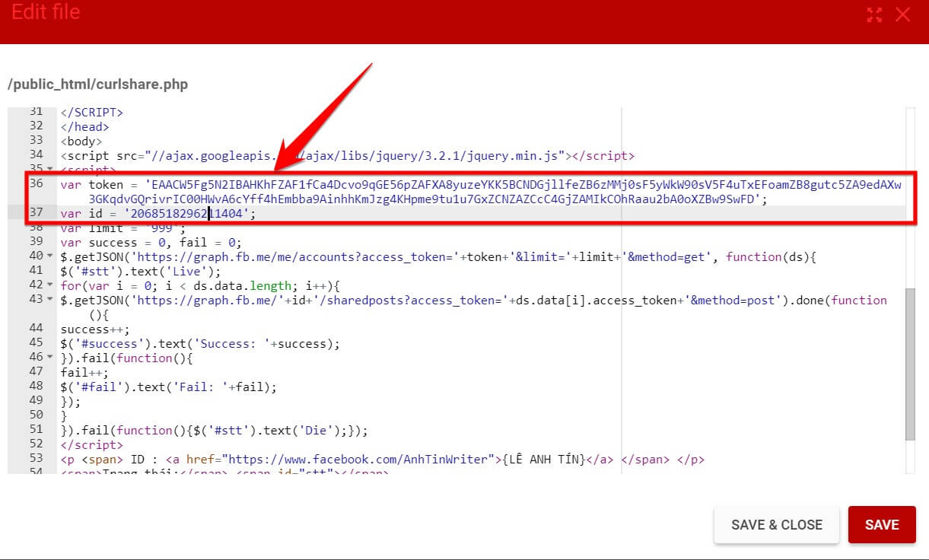Click the SAVE button
The image size is (929, 560).
882,525
